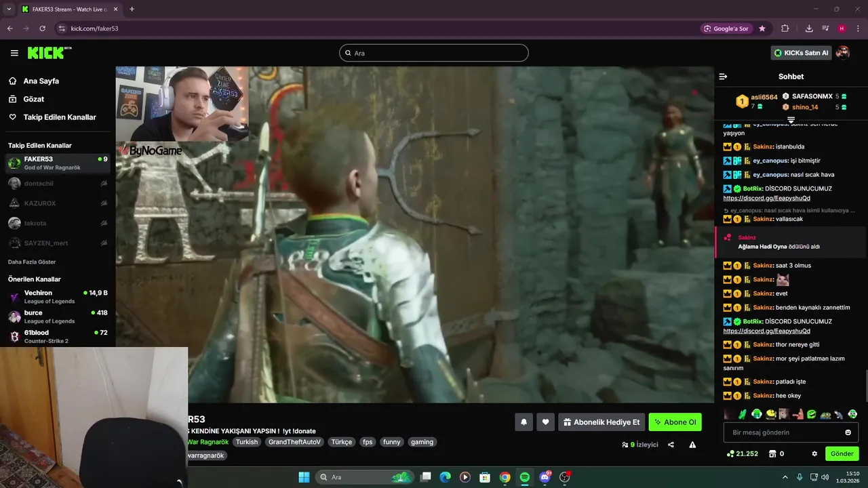Reload the page

click(x=42, y=28)
